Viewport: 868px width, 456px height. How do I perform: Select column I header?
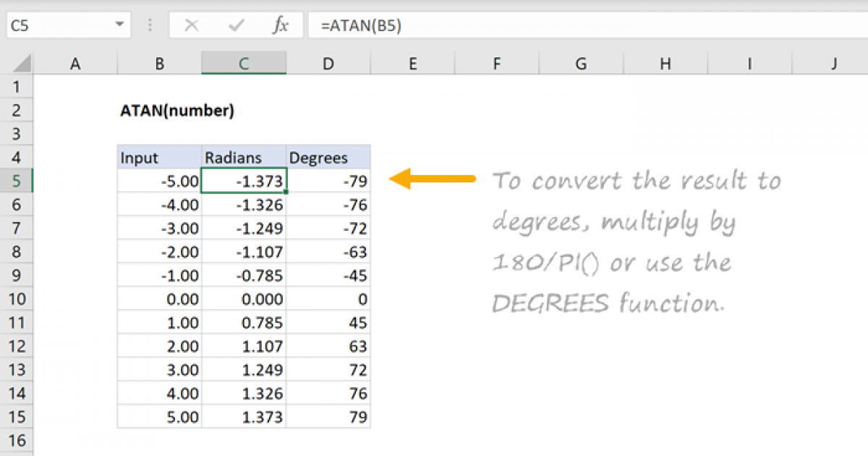[749, 64]
